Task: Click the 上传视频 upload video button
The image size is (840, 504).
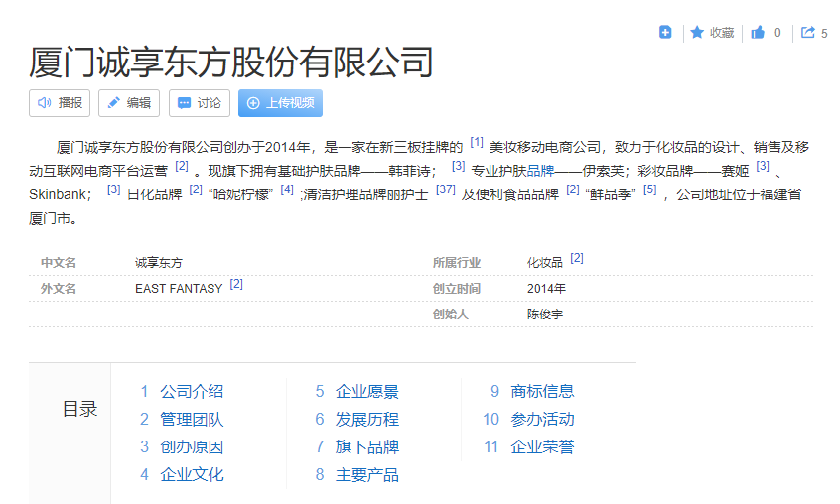Action: [280, 103]
